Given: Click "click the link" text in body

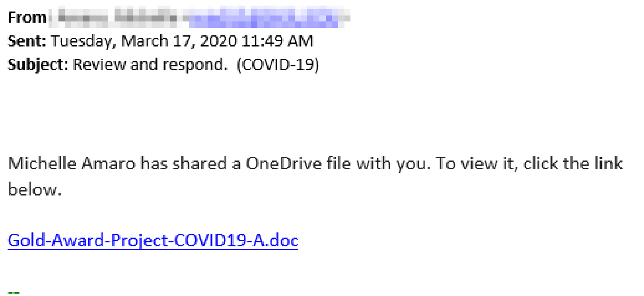Looking at the screenshot, I should [573, 163].
